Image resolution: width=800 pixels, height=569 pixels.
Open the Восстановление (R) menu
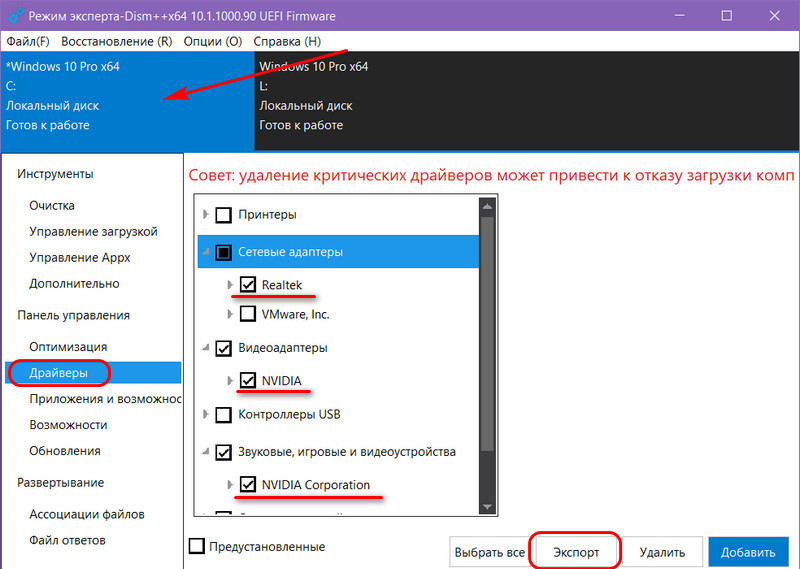(x=117, y=41)
